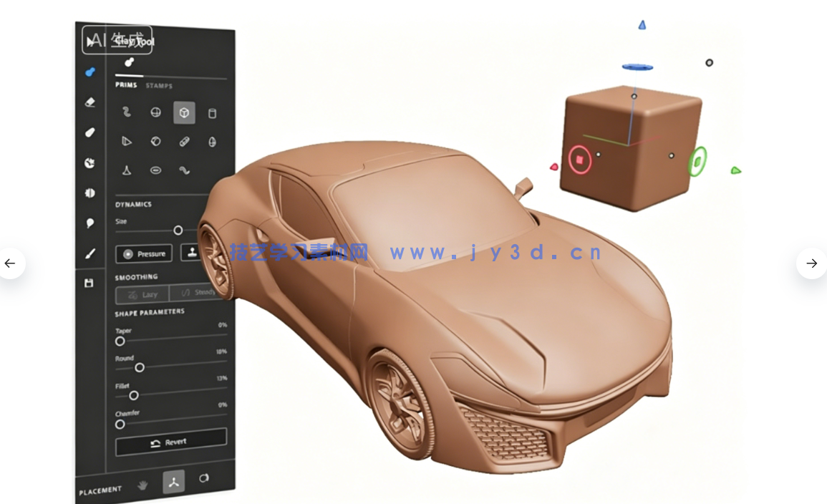This screenshot has height=504, width=827.
Task: Toggle the Pressure option under Dynamics
Action: pyautogui.click(x=143, y=253)
